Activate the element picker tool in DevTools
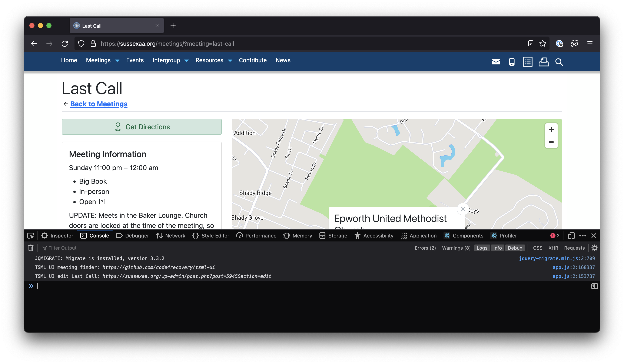 pos(31,236)
